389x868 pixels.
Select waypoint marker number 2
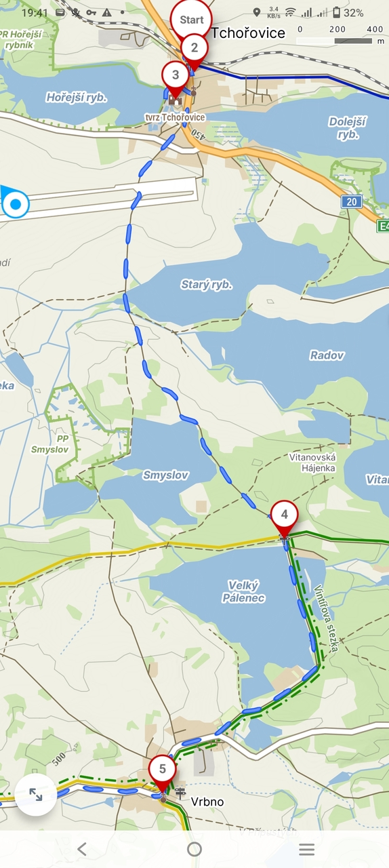(194, 48)
